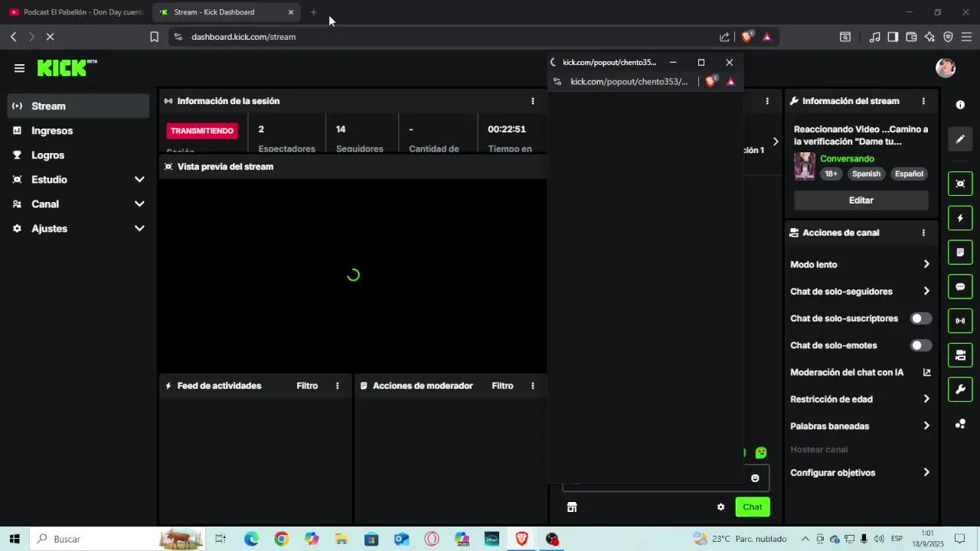
Task: Switch to the Podcast El Pabellón browser tab
Action: click(x=77, y=12)
